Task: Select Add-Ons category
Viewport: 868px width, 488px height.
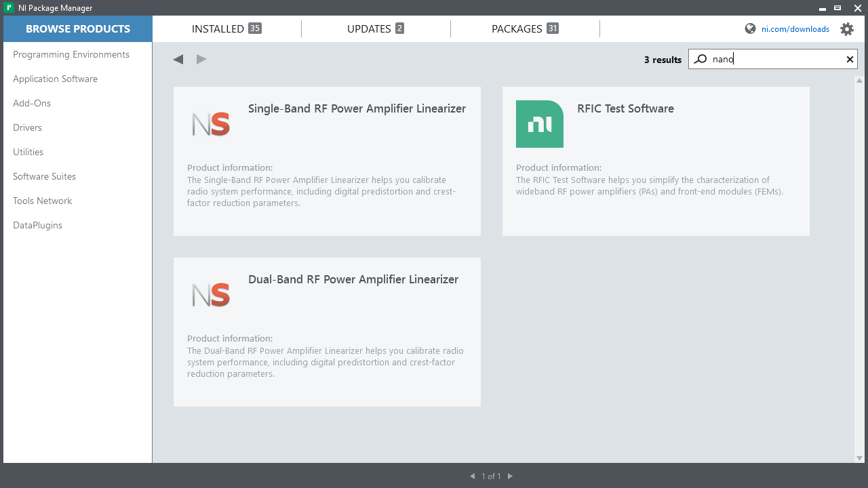Action: tap(32, 103)
